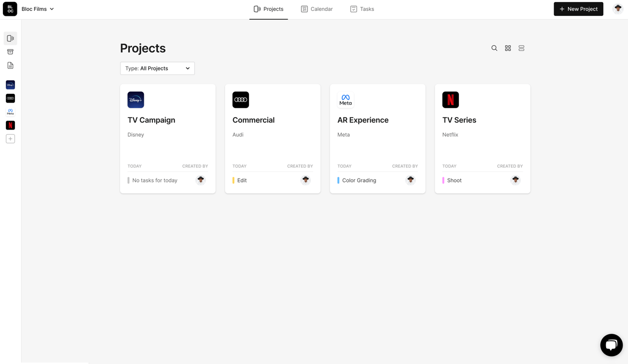The height and width of the screenshot is (364, 628).
Task: Open the chat support bubble
Action: 611,345
